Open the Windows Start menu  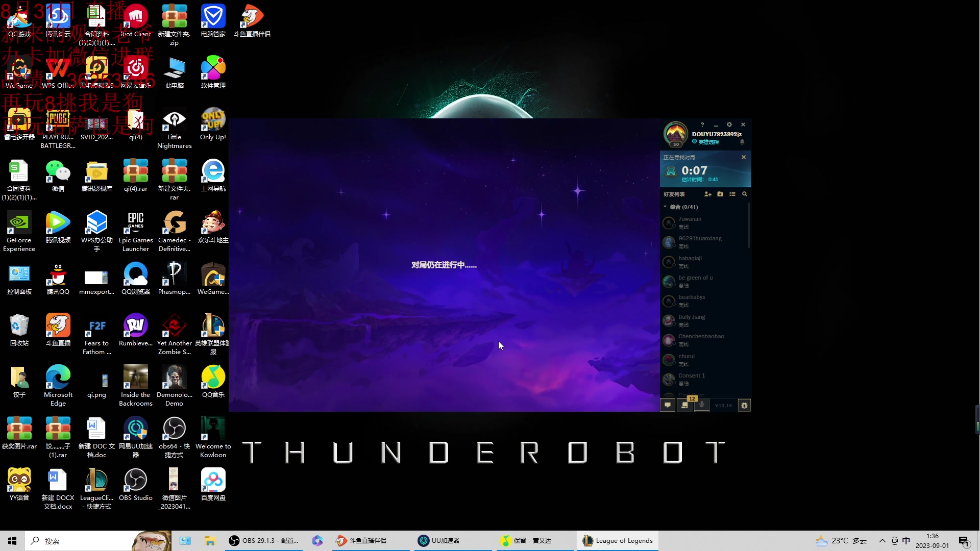click(x=12, y=541)
